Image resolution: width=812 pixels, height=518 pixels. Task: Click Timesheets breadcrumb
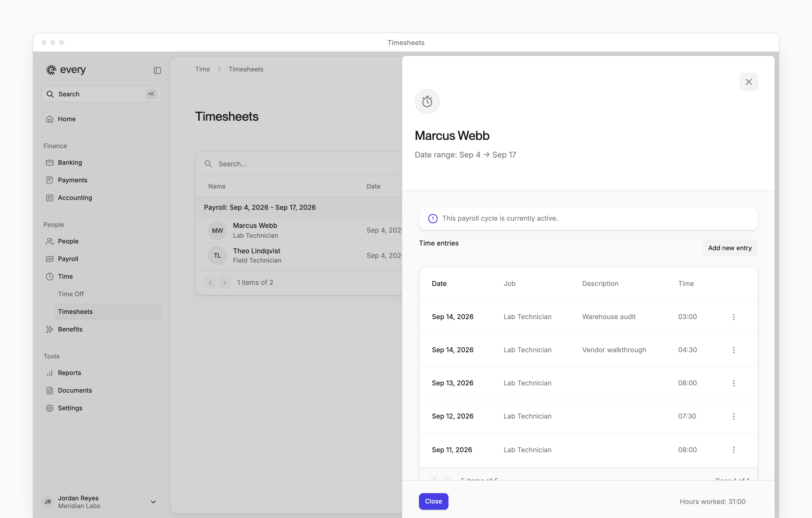(246, 69)
